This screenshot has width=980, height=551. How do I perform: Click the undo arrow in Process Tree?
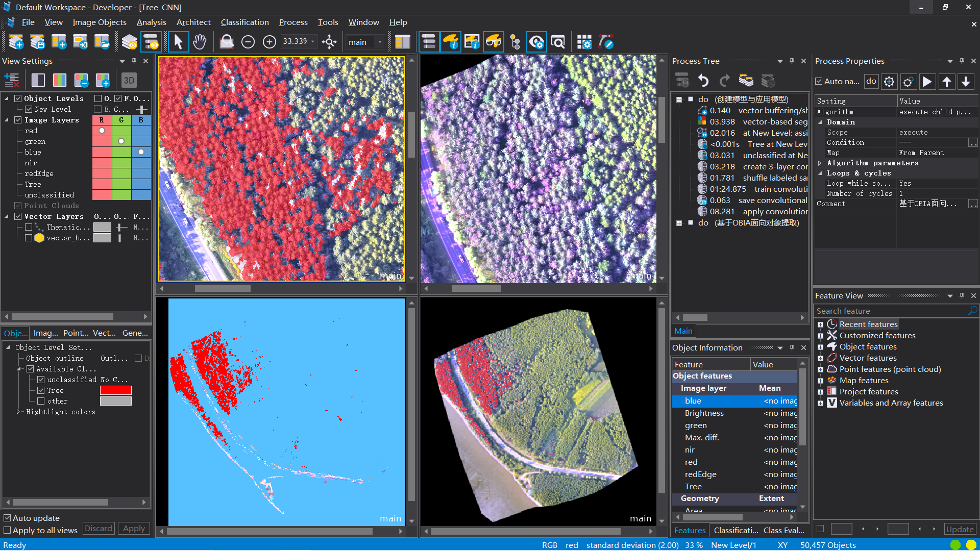click(703, 81)
